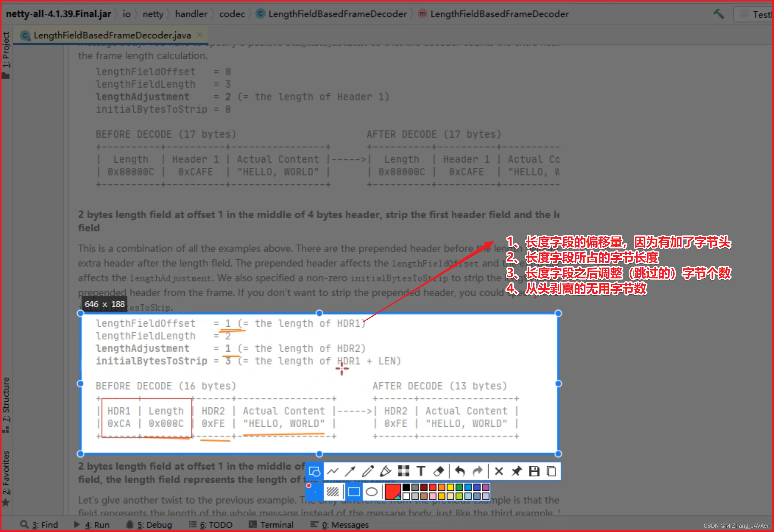The width and height of the screenshot is (774, 532).
Task: Select the text annotation tool
Action: point(421,471)
